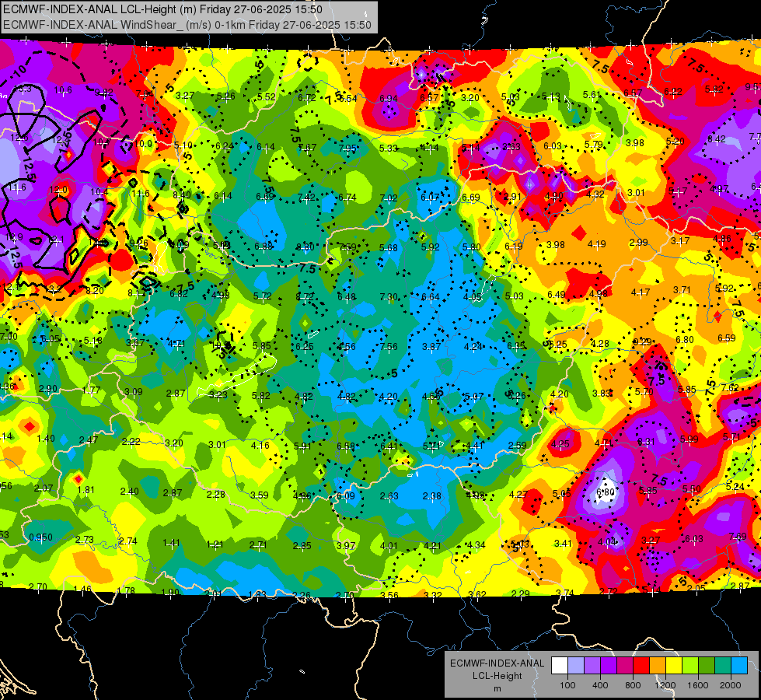
Task: Click the wind shear value 5.52
Action: coord(267,97)
